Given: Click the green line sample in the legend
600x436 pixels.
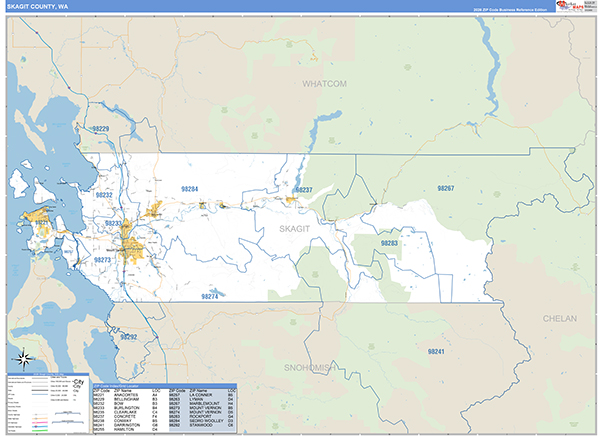Looking at the screenshot, I should click(x=40, y=431).
